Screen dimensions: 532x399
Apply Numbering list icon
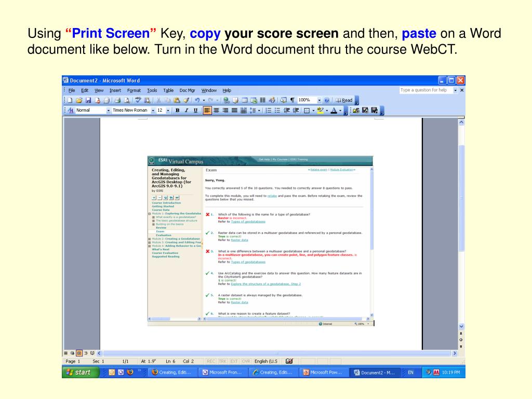pos(269,110)
